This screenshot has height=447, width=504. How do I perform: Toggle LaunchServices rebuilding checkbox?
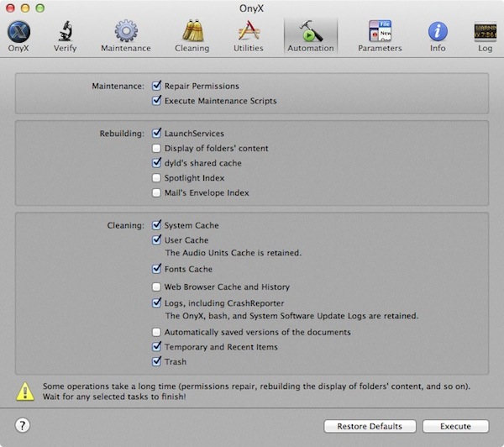156,133
